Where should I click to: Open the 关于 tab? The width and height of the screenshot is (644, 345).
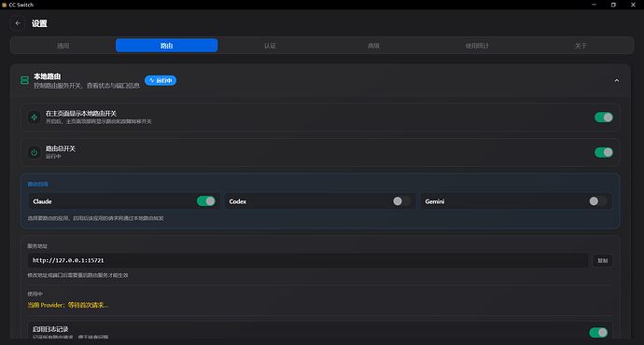pyautogui.click(x=581, y=46)
